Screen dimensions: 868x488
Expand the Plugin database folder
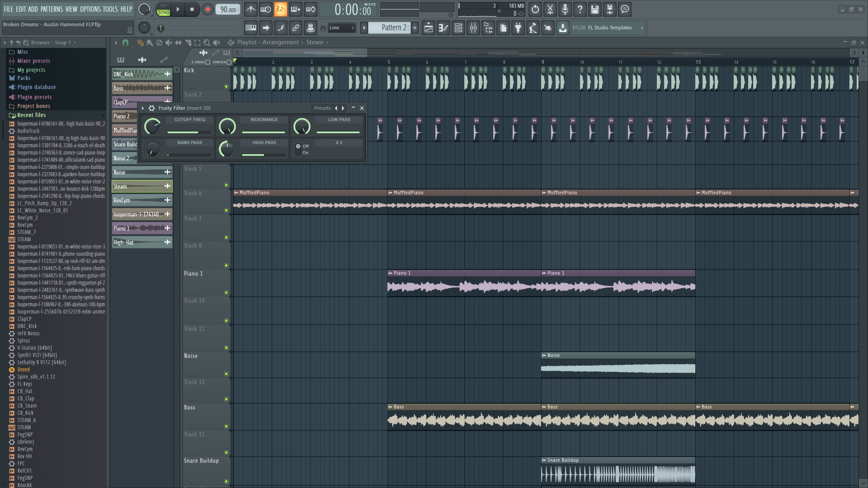tap(36, 87)
